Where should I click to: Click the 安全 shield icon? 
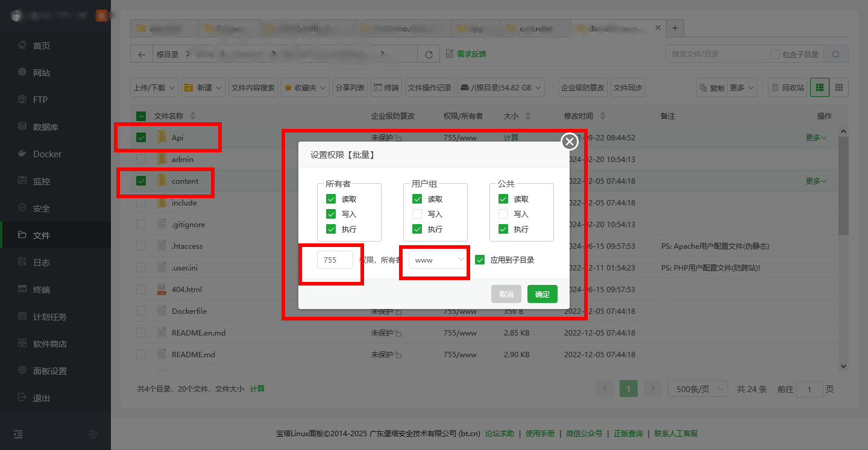[x=22, y=208]
